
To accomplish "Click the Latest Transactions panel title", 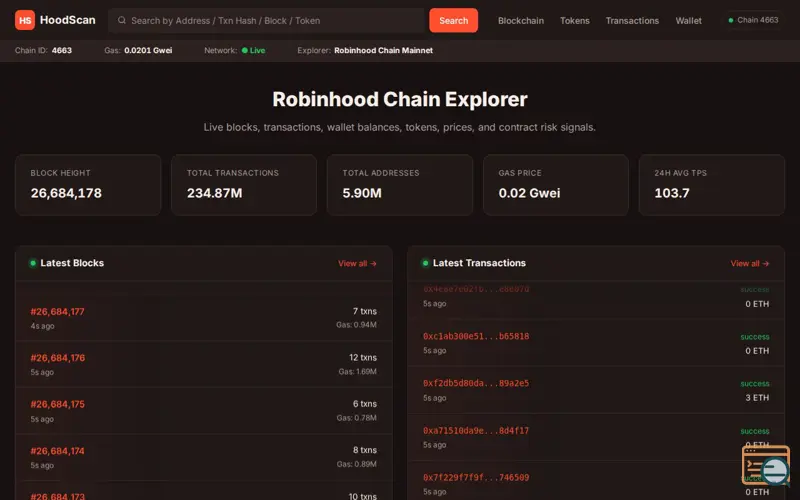I will tap(479, 263).
